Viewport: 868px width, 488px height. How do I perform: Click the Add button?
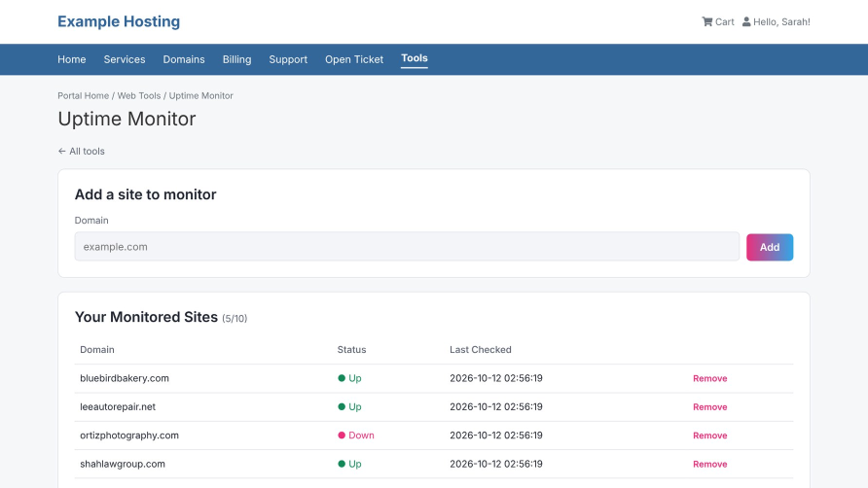(x=770, y=247)
